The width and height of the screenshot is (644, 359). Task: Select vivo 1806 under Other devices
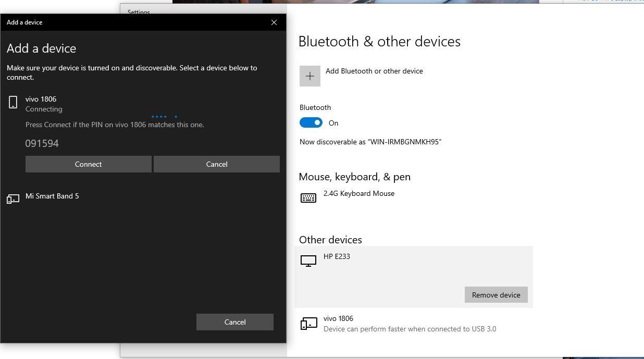(338, 319)
